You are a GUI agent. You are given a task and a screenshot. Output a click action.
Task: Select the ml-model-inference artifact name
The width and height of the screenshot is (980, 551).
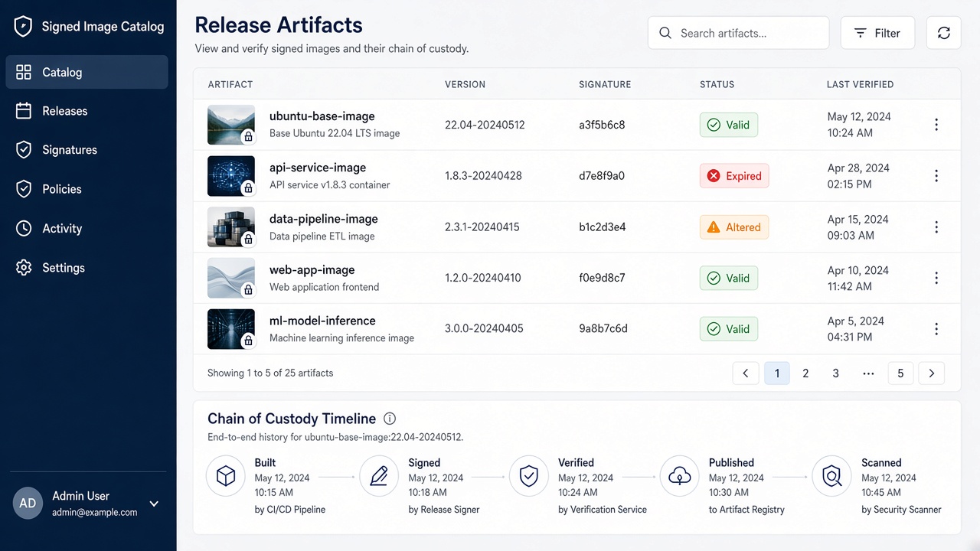(322, 321)
